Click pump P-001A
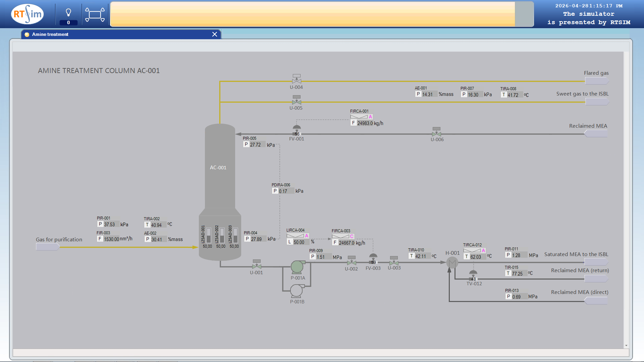 (297, 267)
